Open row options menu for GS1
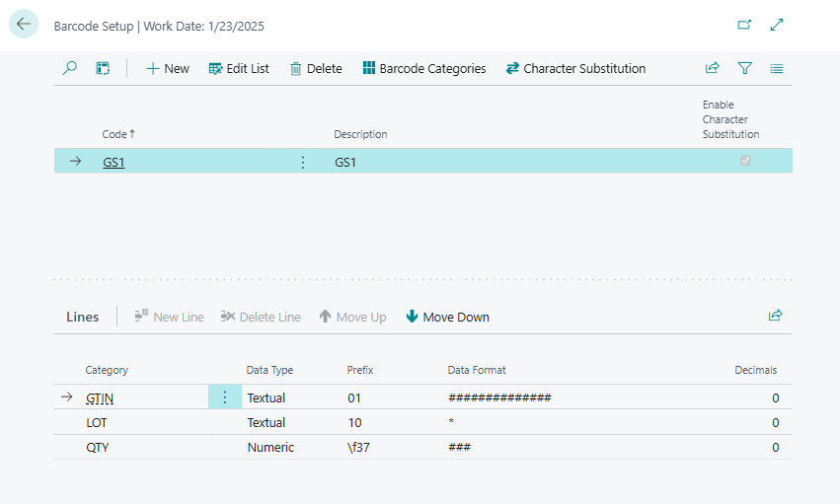Screen dimensions: 840x504 point(303,162)
